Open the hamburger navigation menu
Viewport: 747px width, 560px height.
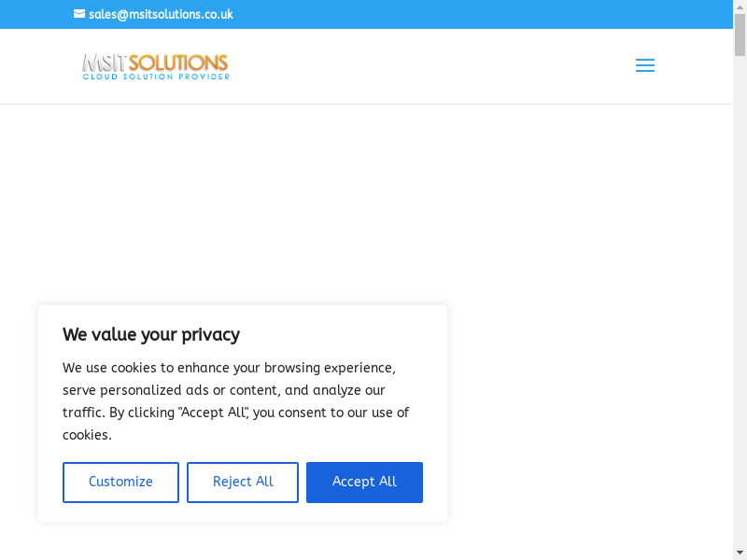pos(644,65)
